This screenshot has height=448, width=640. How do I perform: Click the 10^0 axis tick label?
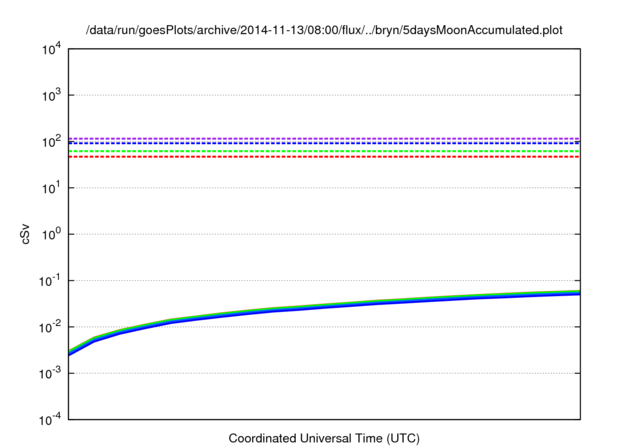pyautogui.click(x=51, y=235)
